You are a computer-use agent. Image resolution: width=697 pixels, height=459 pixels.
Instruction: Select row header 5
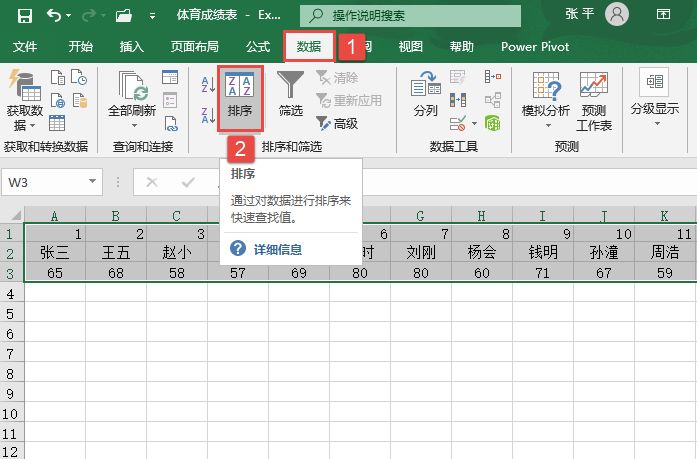10,314
